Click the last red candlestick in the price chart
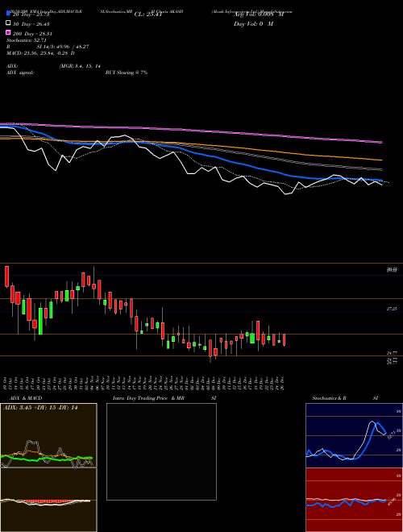Screen dimensions: 403x532 point(285,340)
